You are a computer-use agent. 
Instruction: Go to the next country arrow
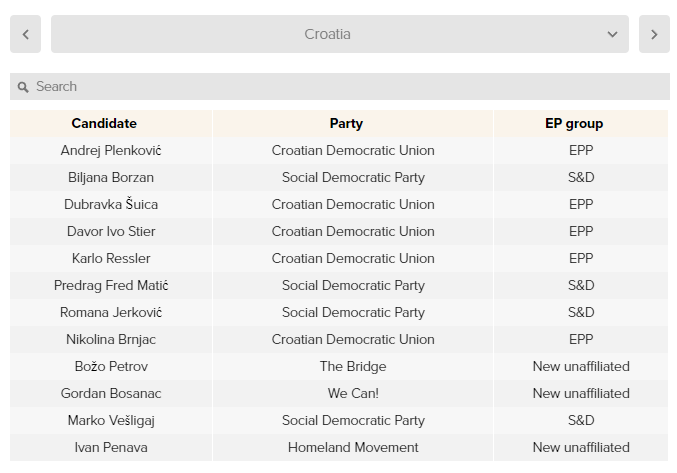pos(654,34)
